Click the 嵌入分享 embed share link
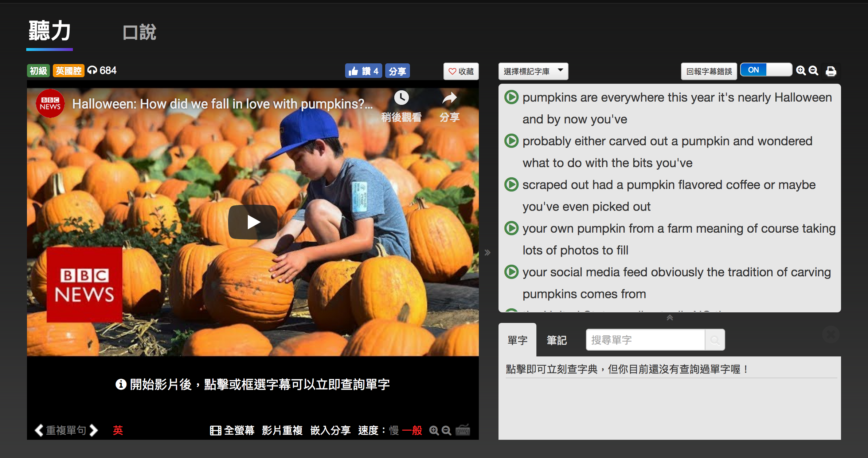The width and height of the screenshot is (868, 458). click(331, 430)
